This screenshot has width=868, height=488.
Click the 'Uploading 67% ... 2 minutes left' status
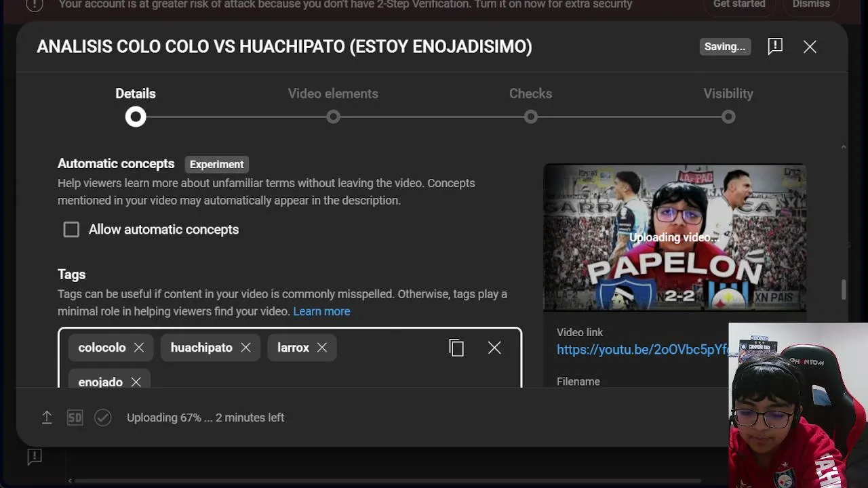pos(205,418)
